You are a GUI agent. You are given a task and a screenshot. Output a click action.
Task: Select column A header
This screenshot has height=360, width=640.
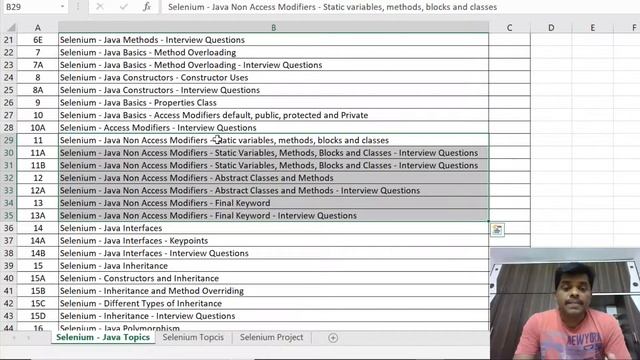coord(38,28)
